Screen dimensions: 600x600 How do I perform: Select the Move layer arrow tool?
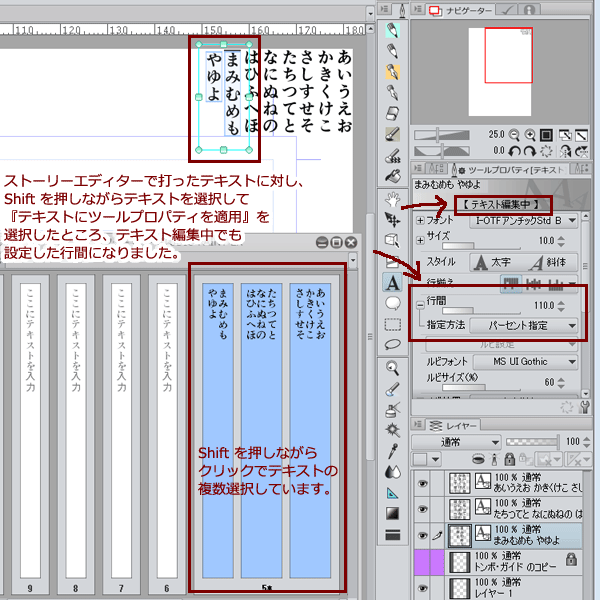393,220
